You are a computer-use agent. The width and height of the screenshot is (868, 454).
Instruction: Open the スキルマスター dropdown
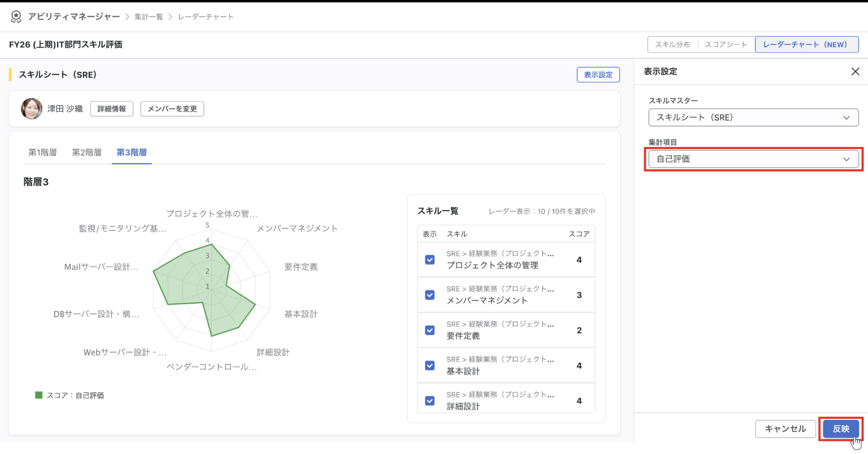point(753,117)
